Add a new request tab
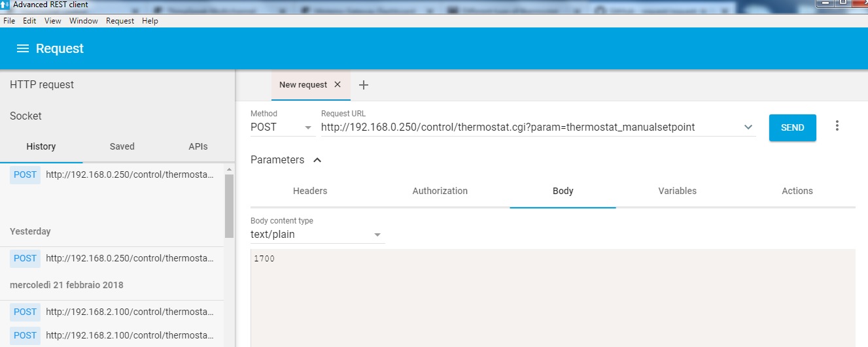 [364, 85]
